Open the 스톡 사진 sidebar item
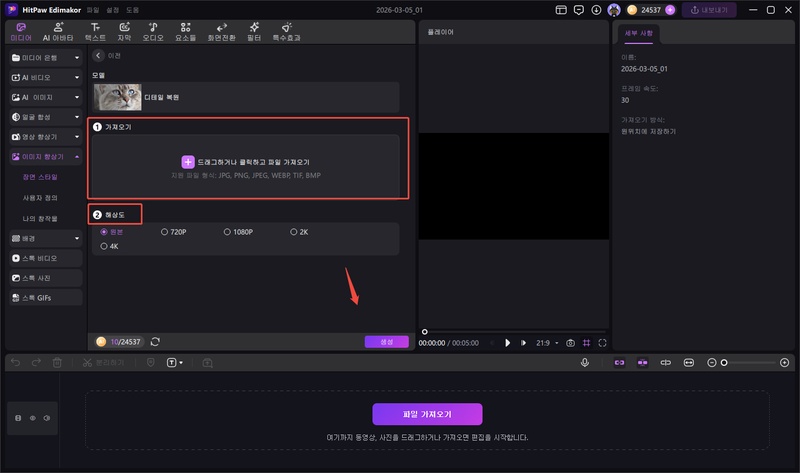The height and width of the screenshot is (473, 800). pos(46,278)
